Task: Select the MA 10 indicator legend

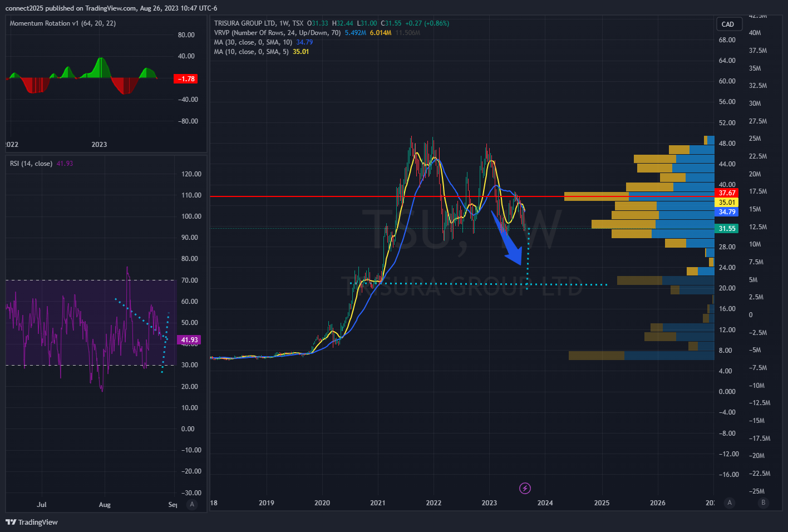Action: tap(251, 52)
